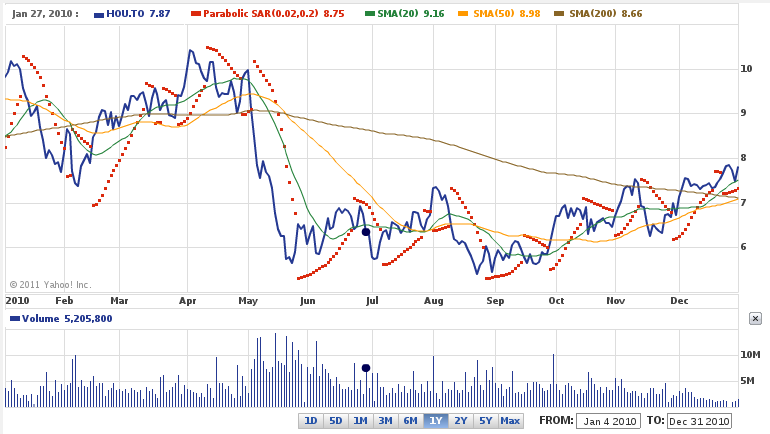Click the Volume blue legend swatch

coord(15,319)
